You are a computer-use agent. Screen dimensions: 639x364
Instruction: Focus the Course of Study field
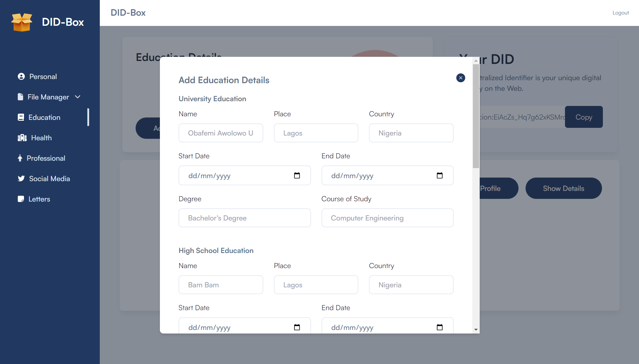pyautogui.click(x=387, y=218)
